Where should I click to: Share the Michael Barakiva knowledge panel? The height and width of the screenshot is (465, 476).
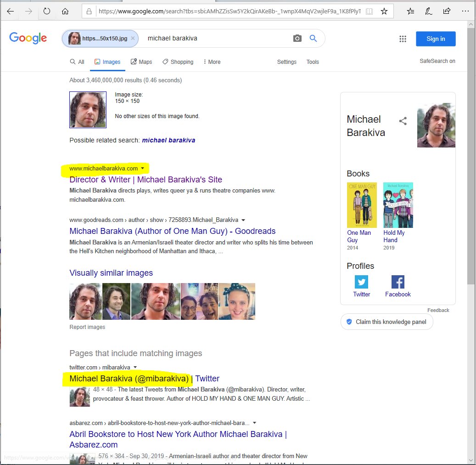click(x=403, y=121)
